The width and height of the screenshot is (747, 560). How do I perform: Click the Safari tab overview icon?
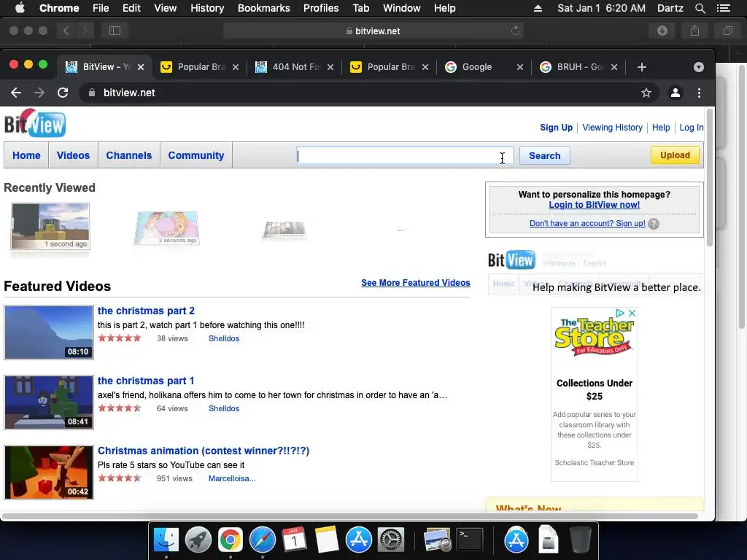(727, 31)
